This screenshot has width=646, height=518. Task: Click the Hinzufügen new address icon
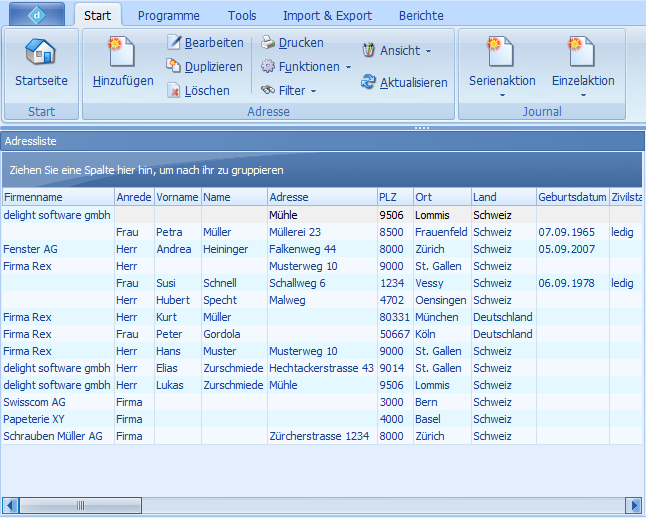pos(123,52)
